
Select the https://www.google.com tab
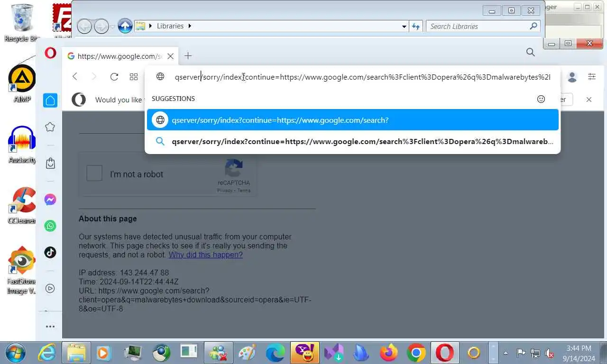(x=120, y=56)
